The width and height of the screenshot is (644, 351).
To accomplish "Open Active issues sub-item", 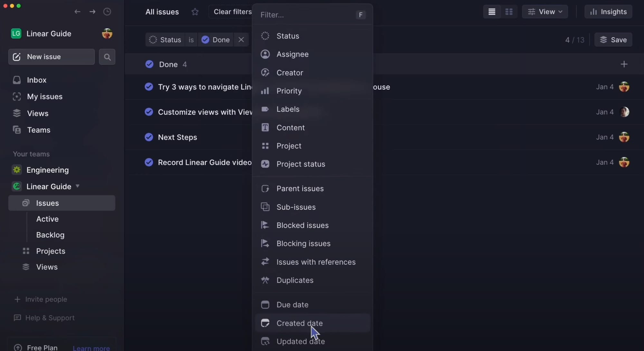I will (47, 219).
